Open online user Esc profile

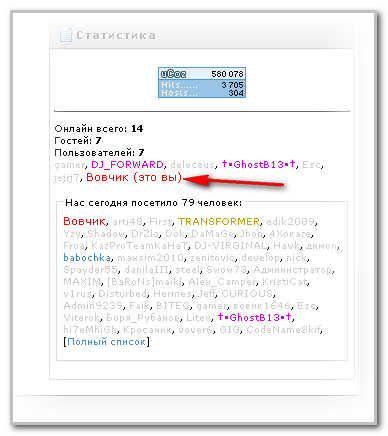click(x=311, y=165)
